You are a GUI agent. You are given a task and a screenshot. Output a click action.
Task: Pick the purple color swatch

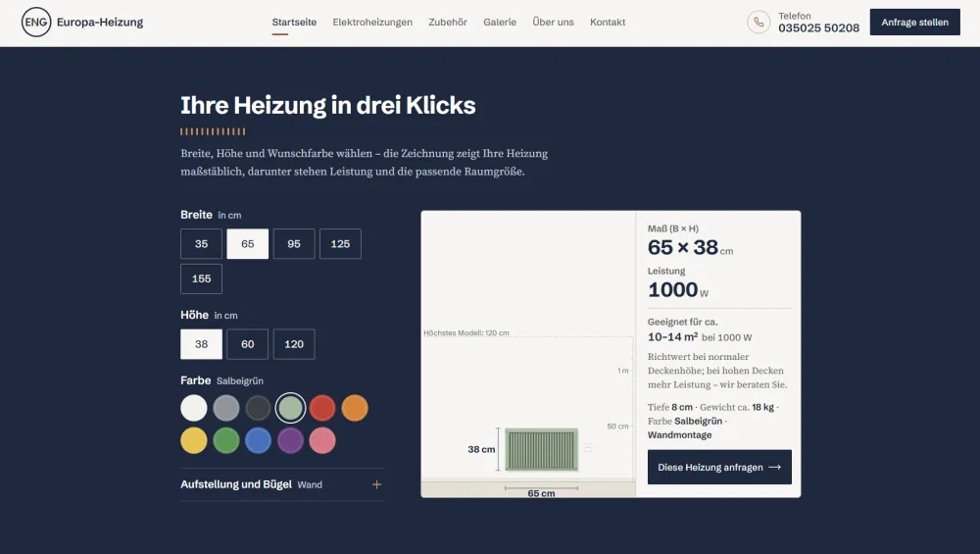[x=291, y=440]
